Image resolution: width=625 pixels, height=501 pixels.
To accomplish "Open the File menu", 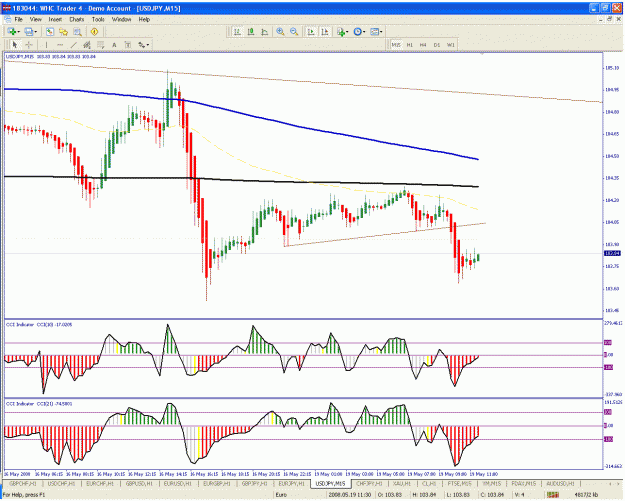I will click(19, 19).
